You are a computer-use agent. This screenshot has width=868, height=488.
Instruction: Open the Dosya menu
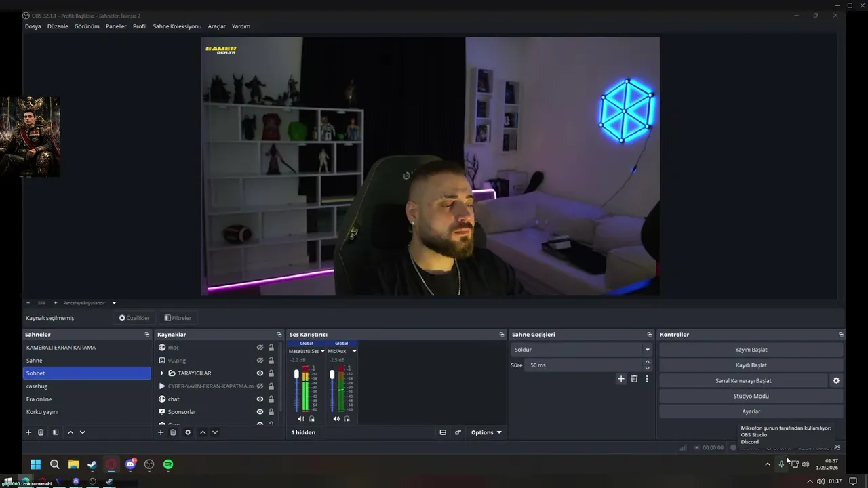click(33, 26)
